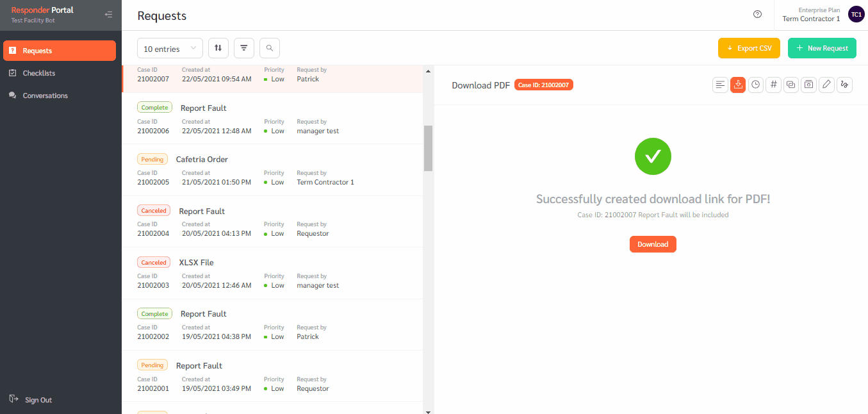
Task: Click the Sign Out door icon
Action: [13, 399]
